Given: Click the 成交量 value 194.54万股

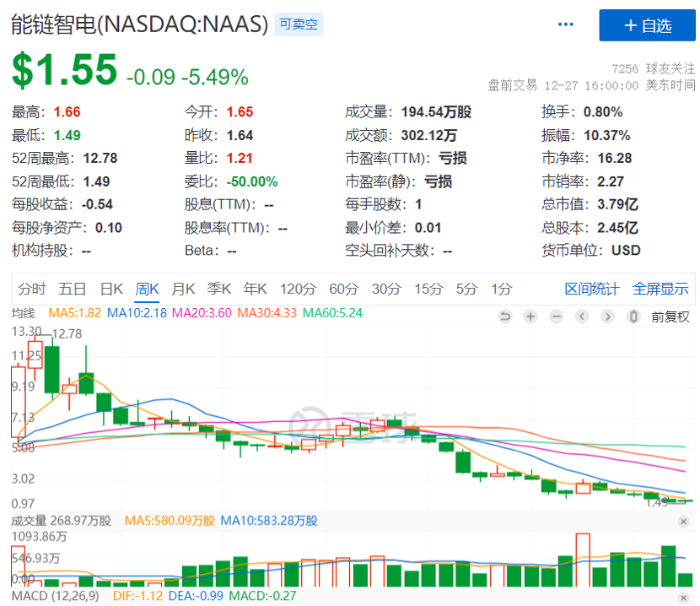Looking at the screenshot, I should pos(436,111).
